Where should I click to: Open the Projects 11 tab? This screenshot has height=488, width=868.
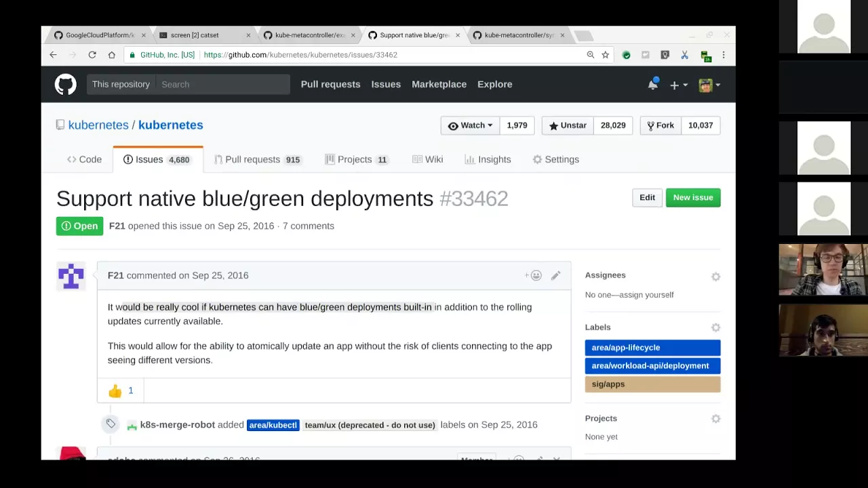357,159
